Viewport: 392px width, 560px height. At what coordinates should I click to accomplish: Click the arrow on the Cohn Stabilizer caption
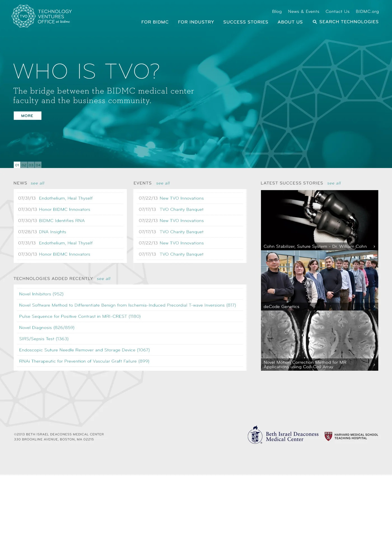tap(374, 246)
